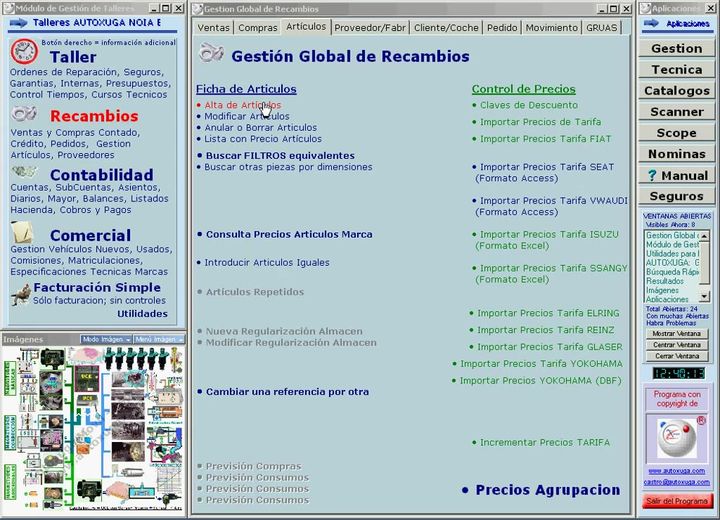Open the Comercial module
This screenshot has width=720, height=520.
tap(90, 235)
